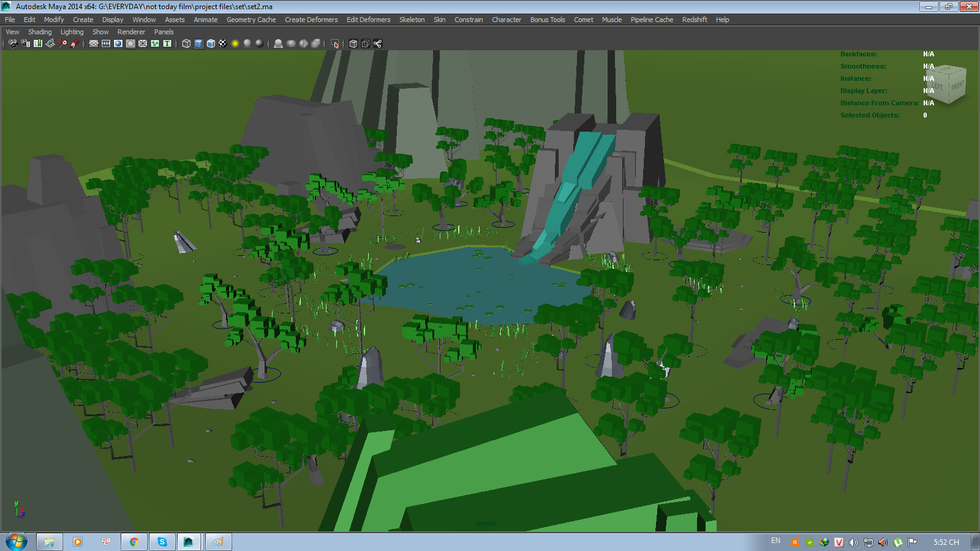The image size is (980, 551).
Task: Open the Skeleton menu
Action: pyautogui.click(x=412, y=19)
